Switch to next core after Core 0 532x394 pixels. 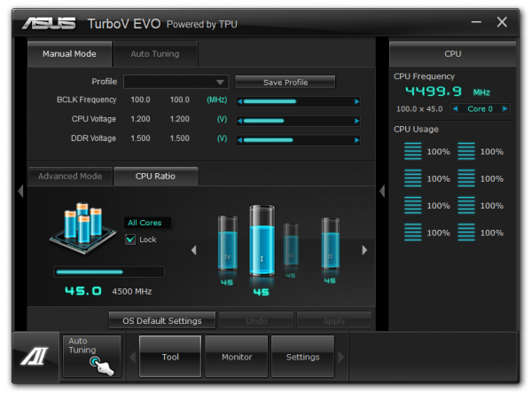point(505,108)
